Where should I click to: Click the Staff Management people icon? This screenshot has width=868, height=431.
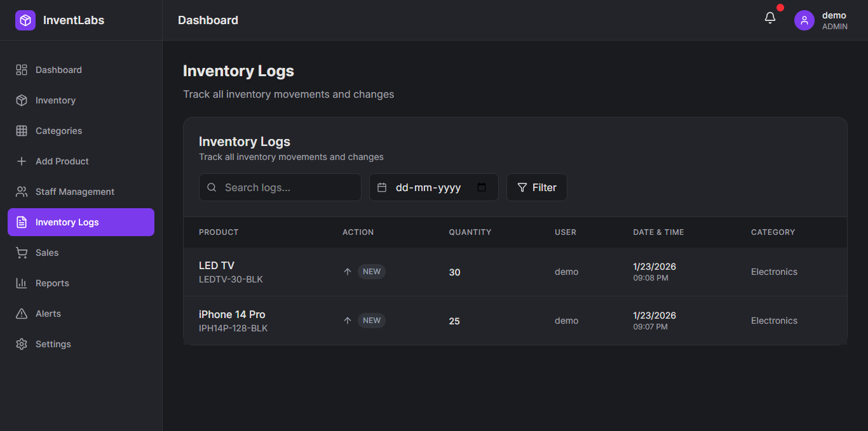(x=22, y=192)
